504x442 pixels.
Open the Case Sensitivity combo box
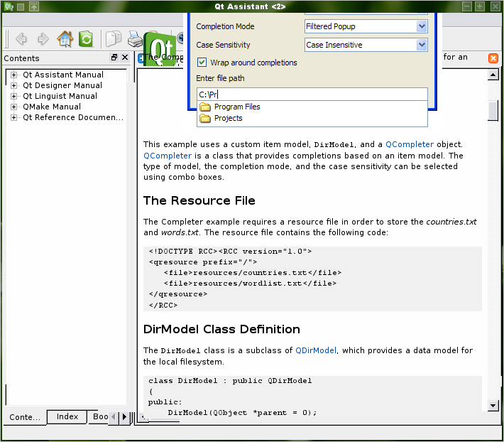[366, 45]
